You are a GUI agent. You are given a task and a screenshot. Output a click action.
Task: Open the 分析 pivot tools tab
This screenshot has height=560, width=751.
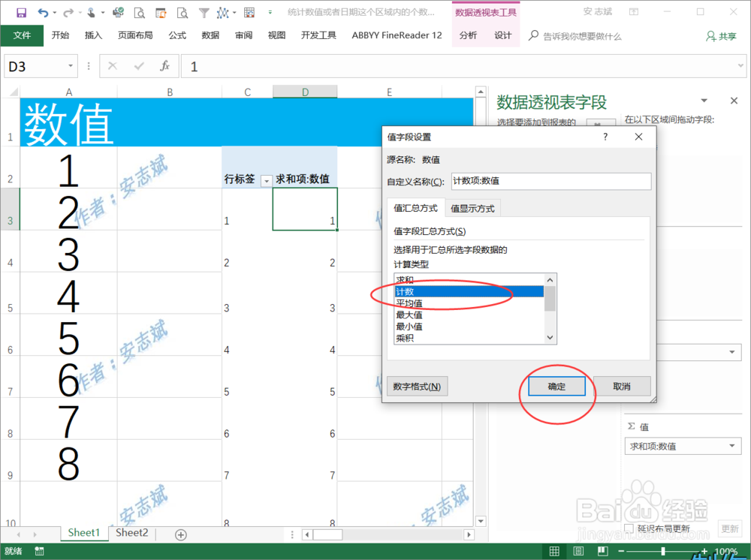(468, 35)
